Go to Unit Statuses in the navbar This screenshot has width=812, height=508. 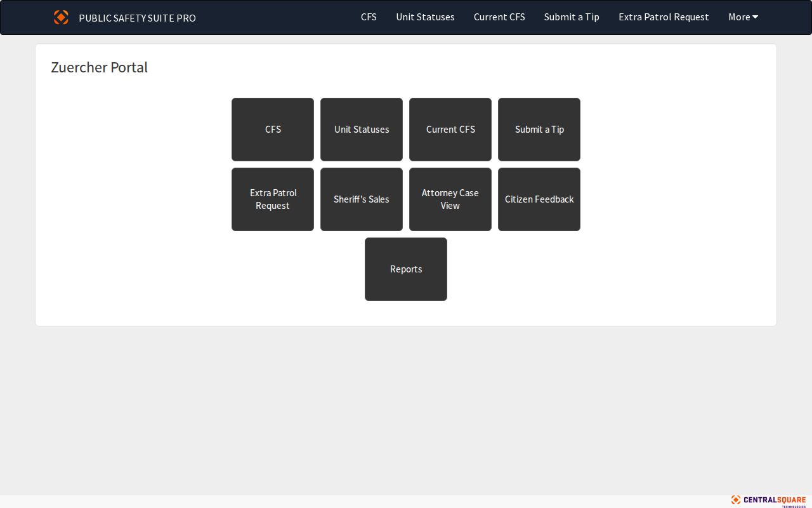click(x=425, y=17)
